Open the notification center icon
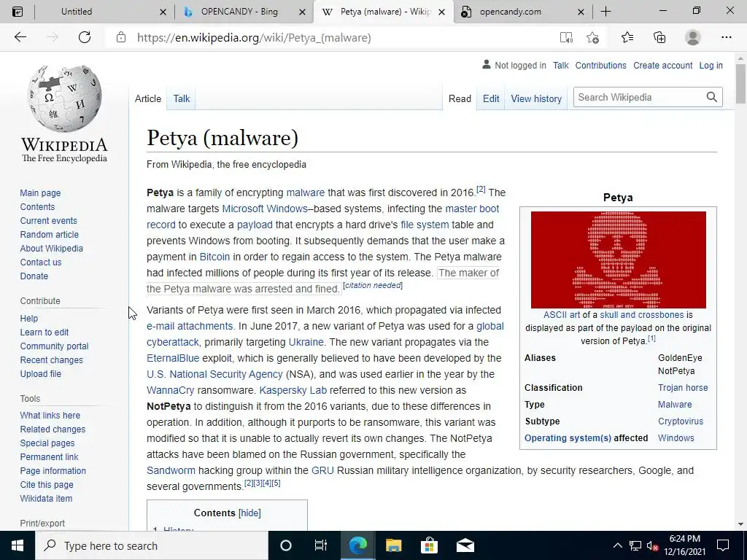 (x=723, y=545)
